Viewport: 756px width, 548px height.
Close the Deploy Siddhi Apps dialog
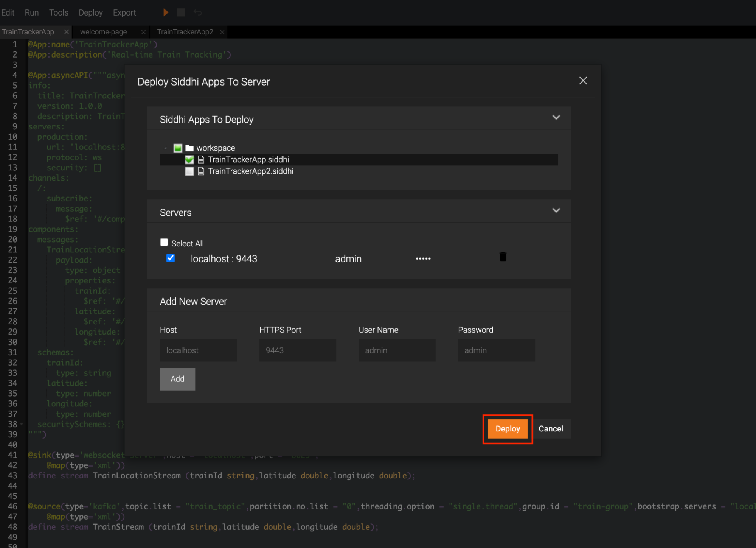(583, 81)
